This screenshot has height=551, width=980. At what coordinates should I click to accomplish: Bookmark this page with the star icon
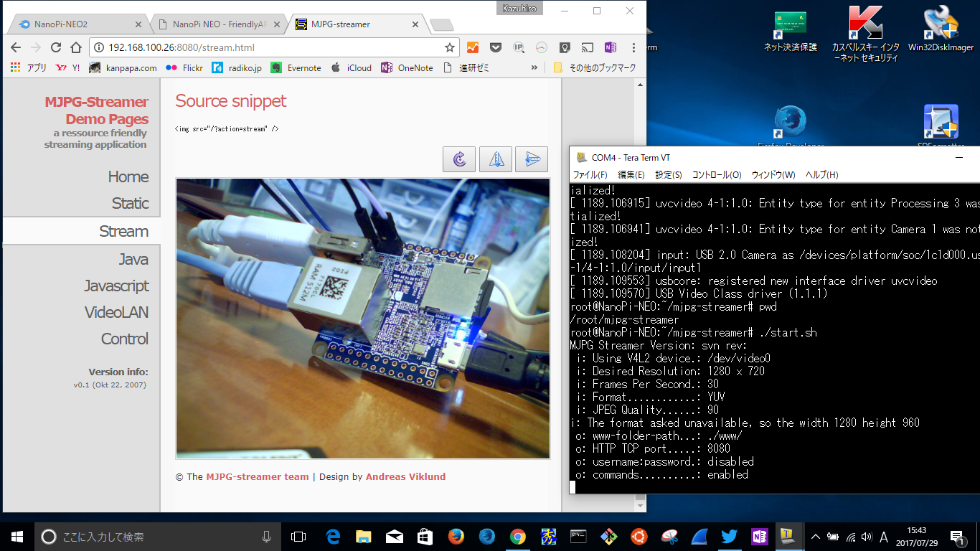[x=450, y=47]
